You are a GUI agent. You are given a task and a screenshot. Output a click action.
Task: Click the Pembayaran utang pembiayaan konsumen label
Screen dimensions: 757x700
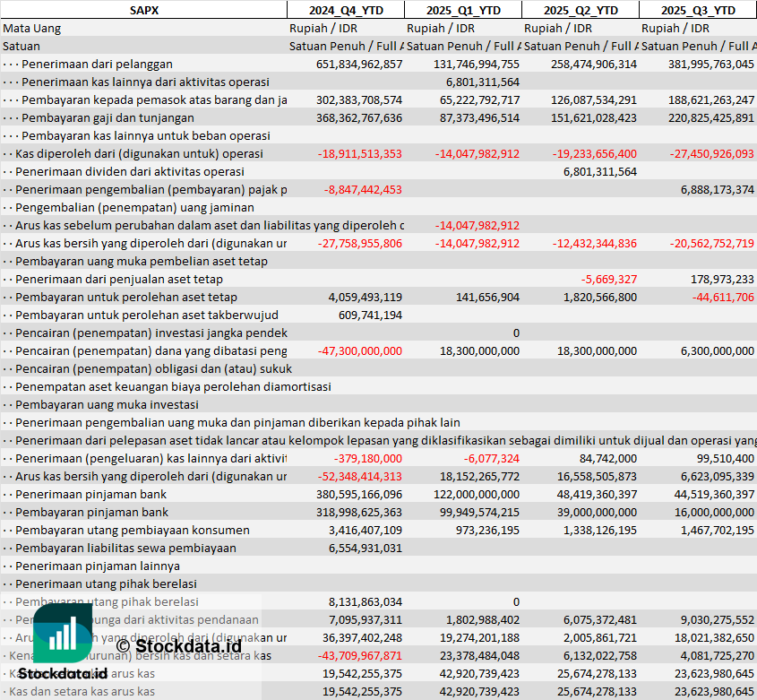(132, 530)
